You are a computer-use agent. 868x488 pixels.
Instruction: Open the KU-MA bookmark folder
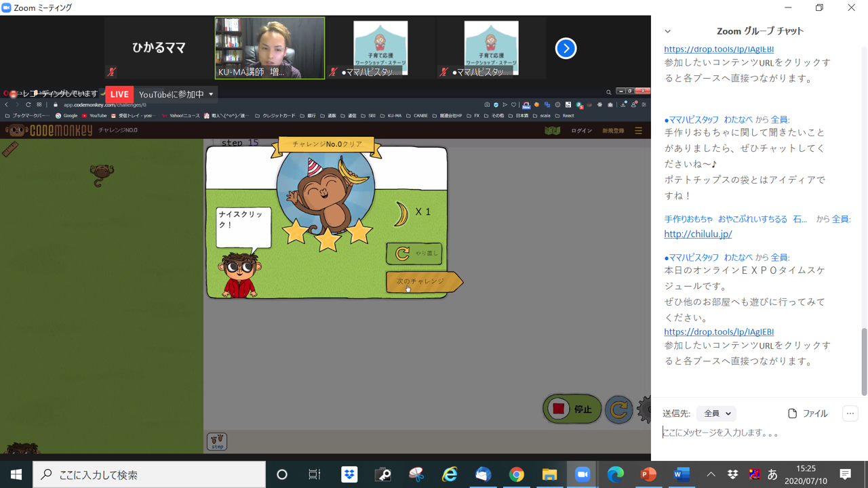click(391, 116)
